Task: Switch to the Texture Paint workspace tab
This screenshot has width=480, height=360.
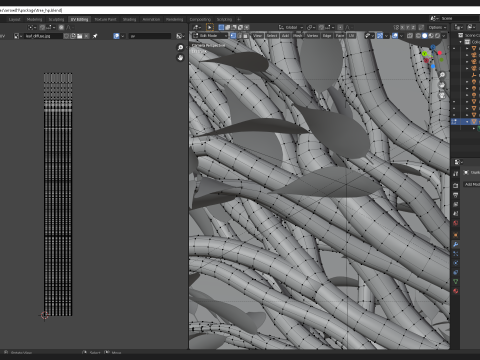Action: (105, 19)
